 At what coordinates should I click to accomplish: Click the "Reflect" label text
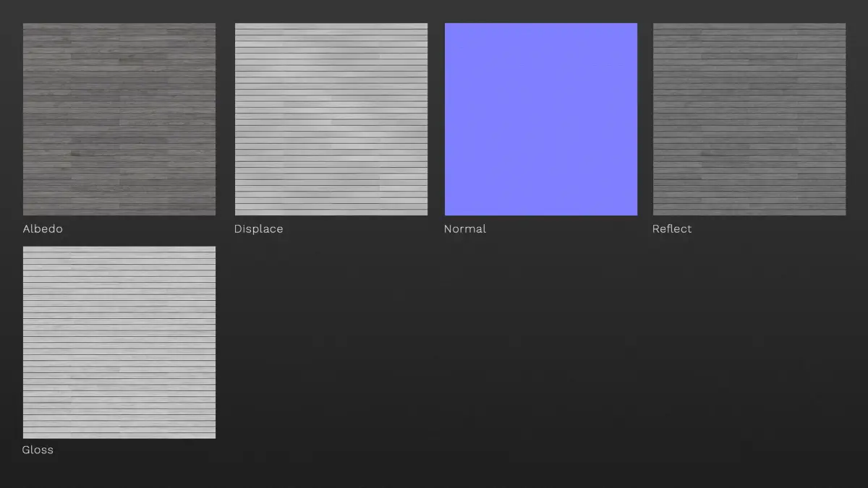672,228
